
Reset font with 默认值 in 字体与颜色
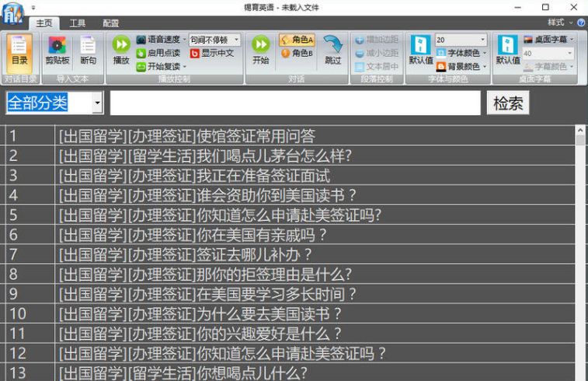[421, 51]
